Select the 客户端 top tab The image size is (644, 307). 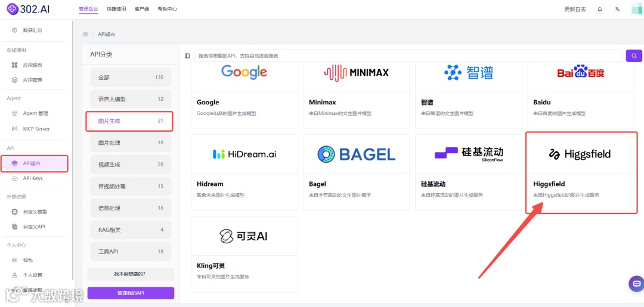142,8
